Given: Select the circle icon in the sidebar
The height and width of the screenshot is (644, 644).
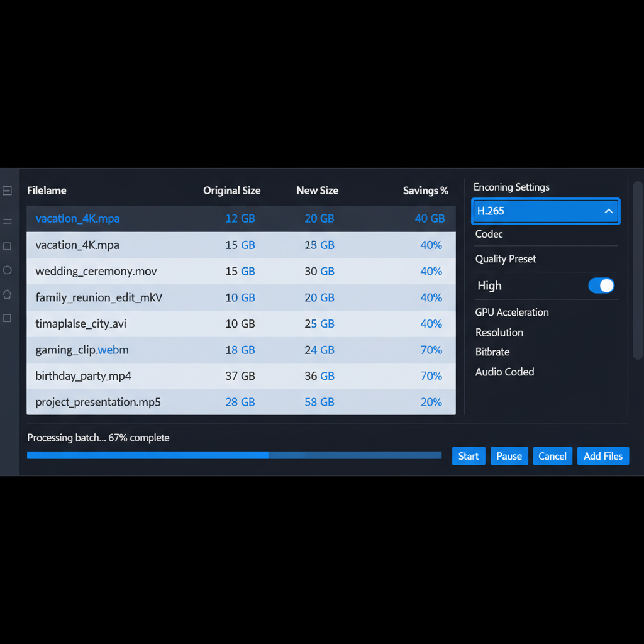Looking at the screenshot, I should 8,270.
